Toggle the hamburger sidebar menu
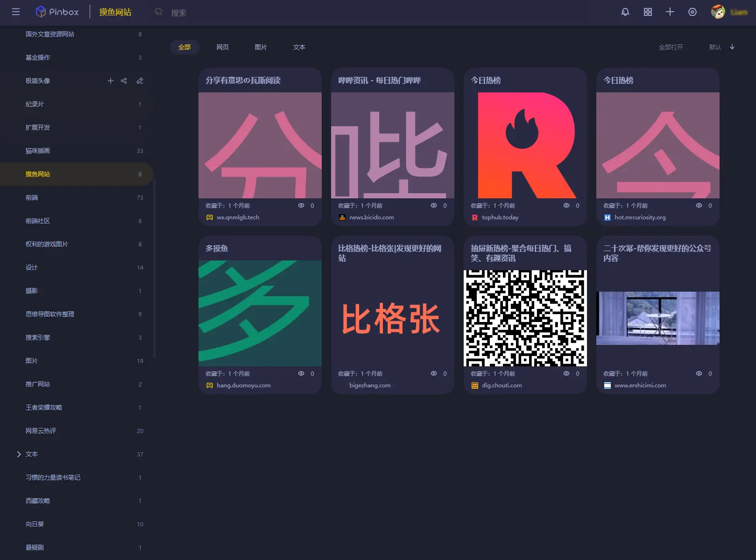This screenshot has width=756, height=560. (16, 12)
